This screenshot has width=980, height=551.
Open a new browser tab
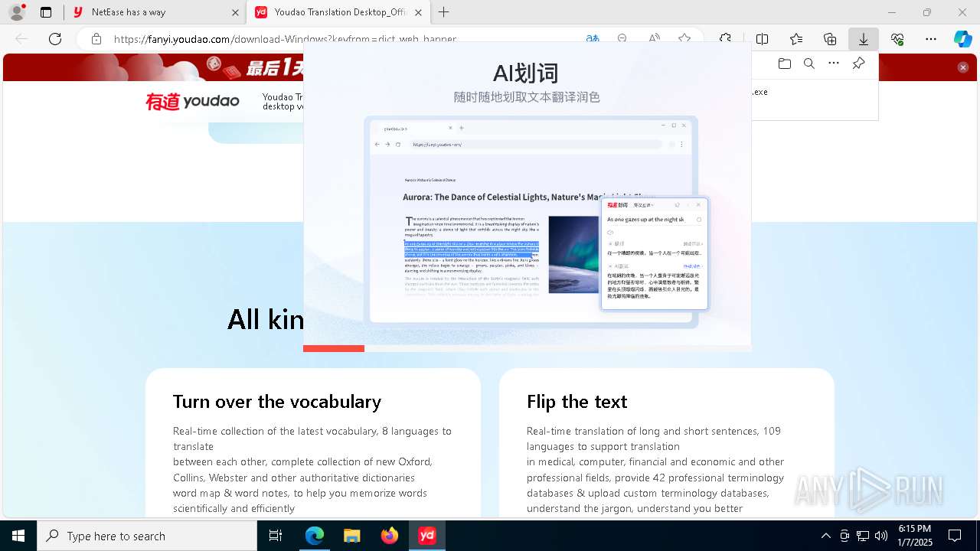(443, 12)
